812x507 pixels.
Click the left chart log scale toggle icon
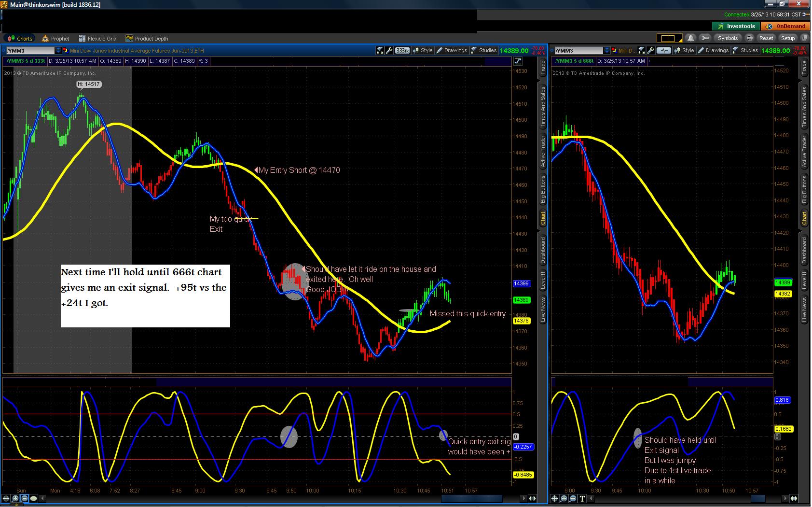click(x=518, y=61)
